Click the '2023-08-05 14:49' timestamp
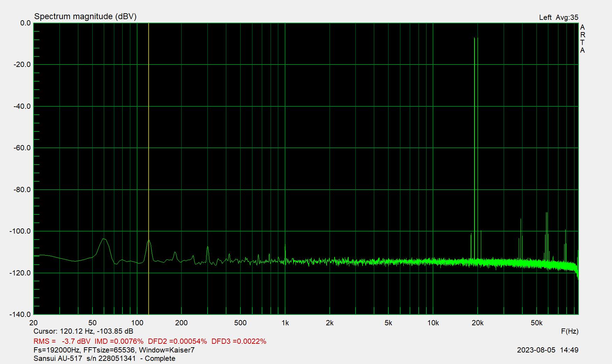The image size is (612, 364). 548,350
